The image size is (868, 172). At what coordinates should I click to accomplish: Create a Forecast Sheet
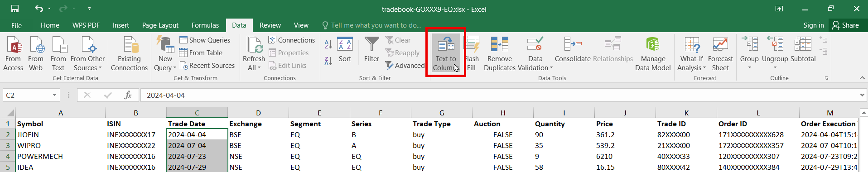(720, 53)
